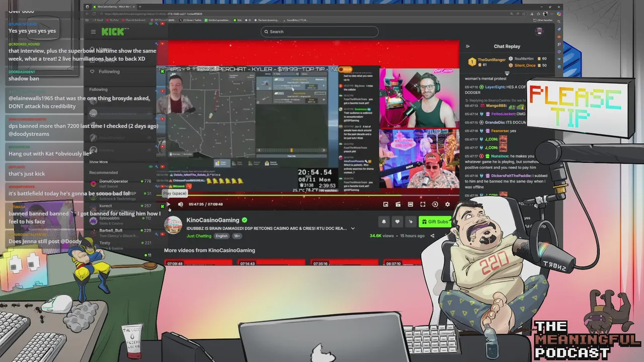Open the Just Chatting category link
644x362 pixels.
coord(199,236)
